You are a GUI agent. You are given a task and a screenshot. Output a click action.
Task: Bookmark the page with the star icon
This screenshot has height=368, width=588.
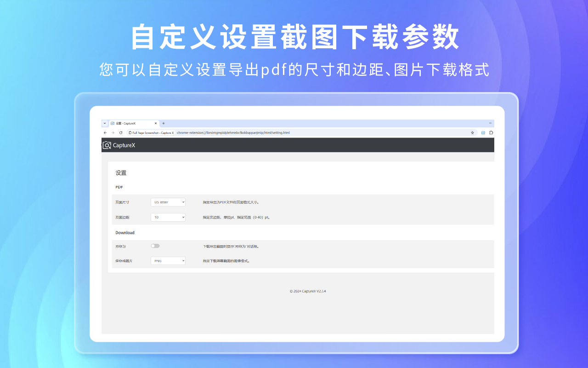pyautogui.click(x=472, y=132)
